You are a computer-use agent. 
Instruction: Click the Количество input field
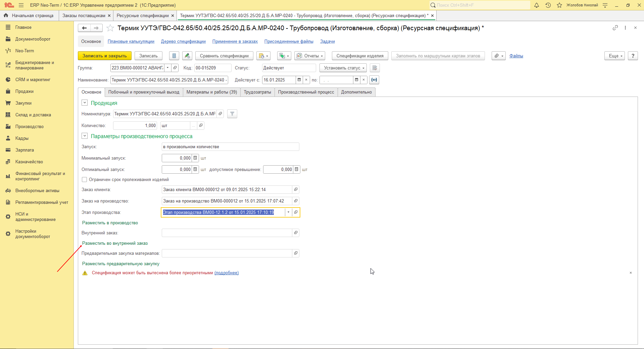[135, 126]
